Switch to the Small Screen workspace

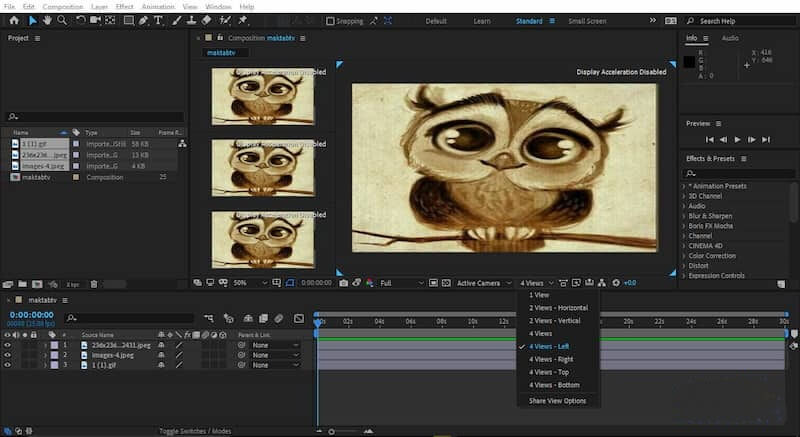(586, 21)
